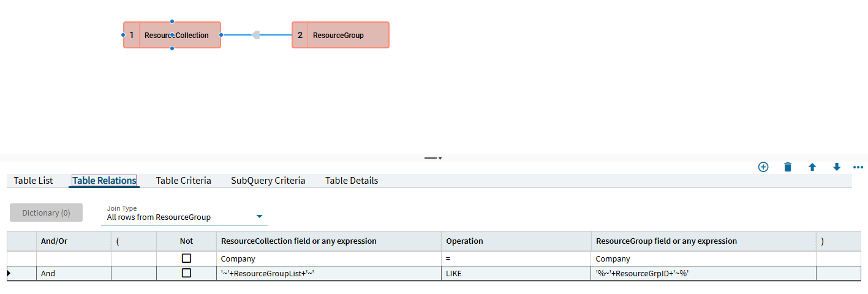
Task: Click the Dictionary (0) button
Action: pyautogui.click(x=46, y=213)
